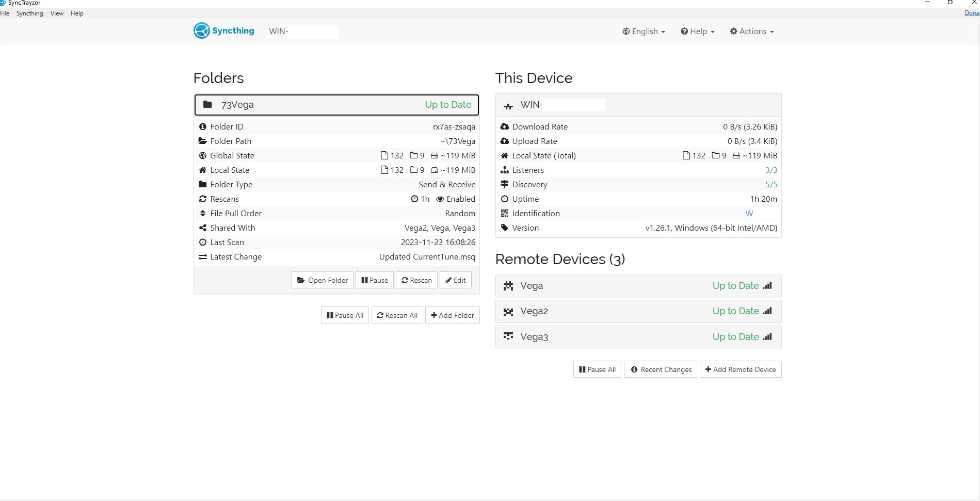Click the Updated CurrentTune.msq text

tap(427, 256)
